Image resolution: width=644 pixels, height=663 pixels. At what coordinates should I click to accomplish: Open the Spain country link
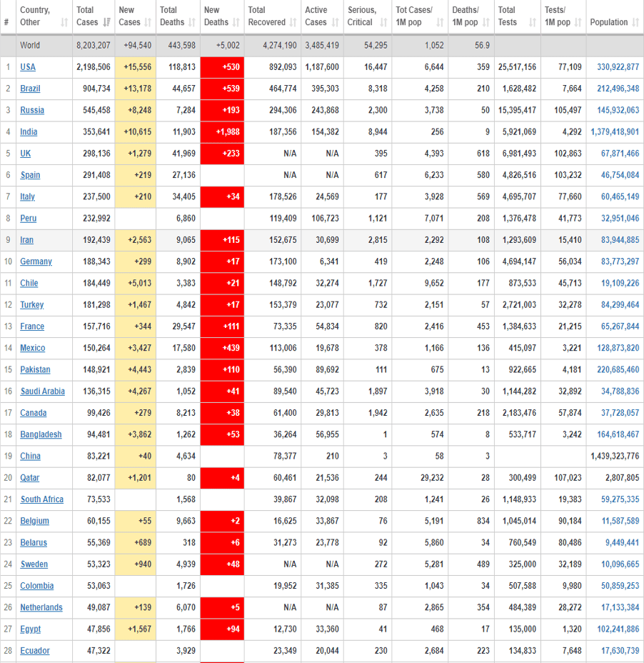point(31,174)
